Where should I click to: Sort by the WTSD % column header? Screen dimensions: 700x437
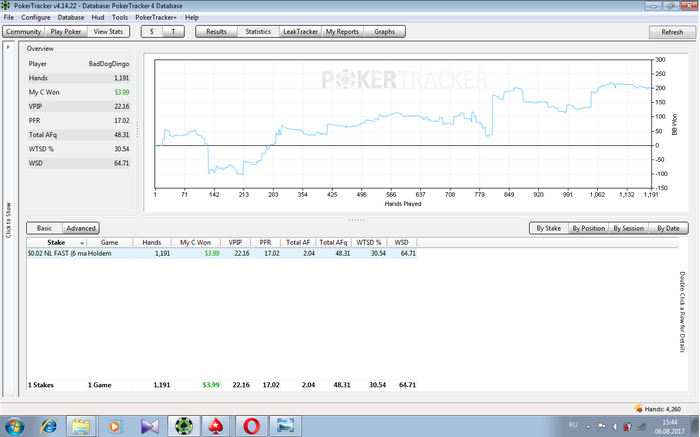click(x=369, y=242)
